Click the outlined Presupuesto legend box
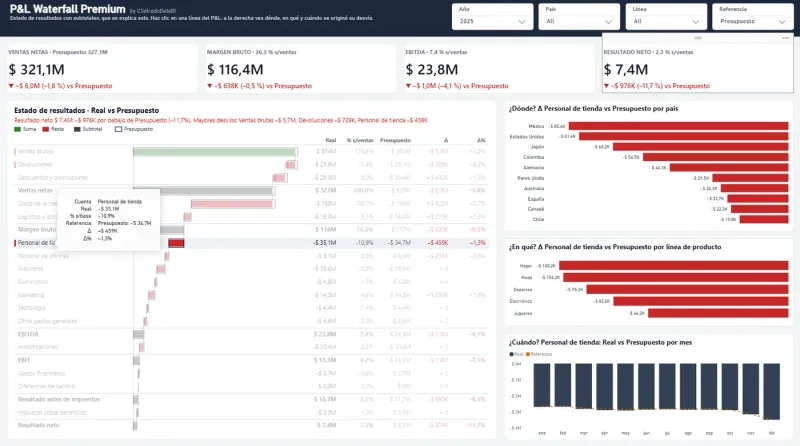This screenshot has height=446, width=800. pyautogui.click(x=118, y=129)
